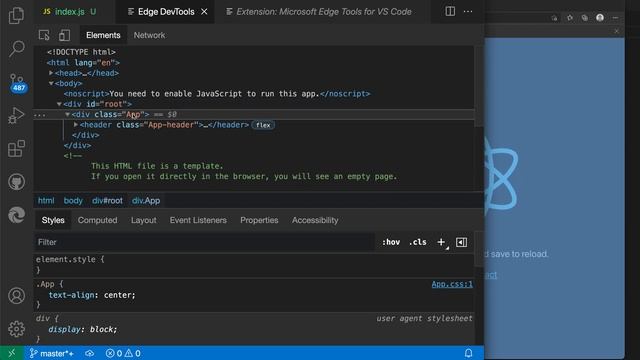
Task: Open remote window indicator in status bar
Action: (11, 353)
